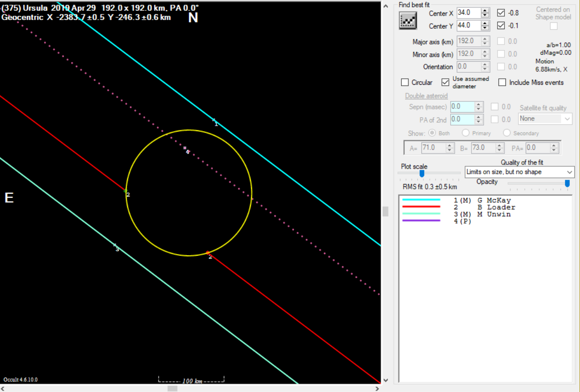580x392 pixels.
Task: Select legend entry '1(M) G McKay'
Action: click(x=482, y=201)
